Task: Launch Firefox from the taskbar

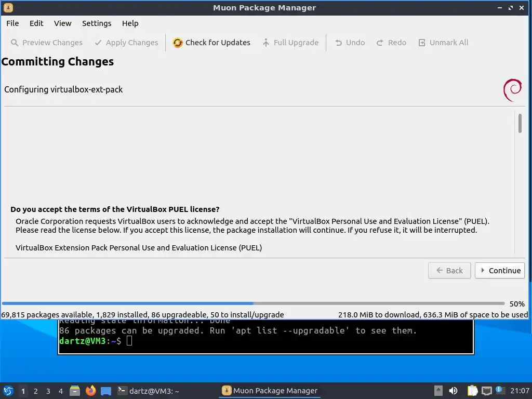Action: click(90, 391)
